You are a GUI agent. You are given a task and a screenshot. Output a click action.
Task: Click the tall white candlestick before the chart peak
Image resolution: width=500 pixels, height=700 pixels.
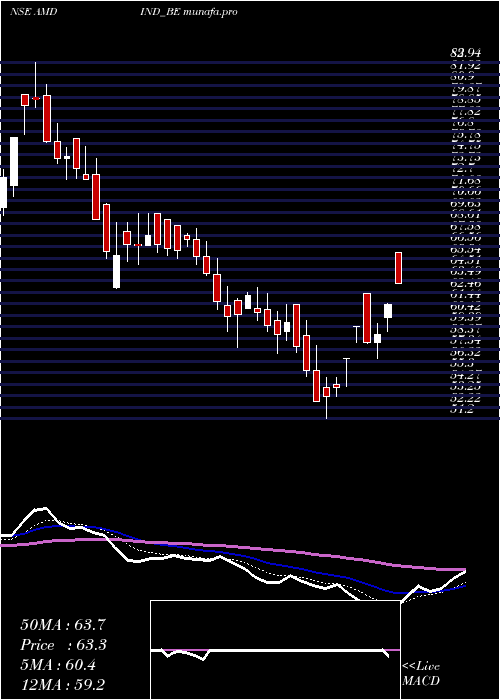[14, 162]
